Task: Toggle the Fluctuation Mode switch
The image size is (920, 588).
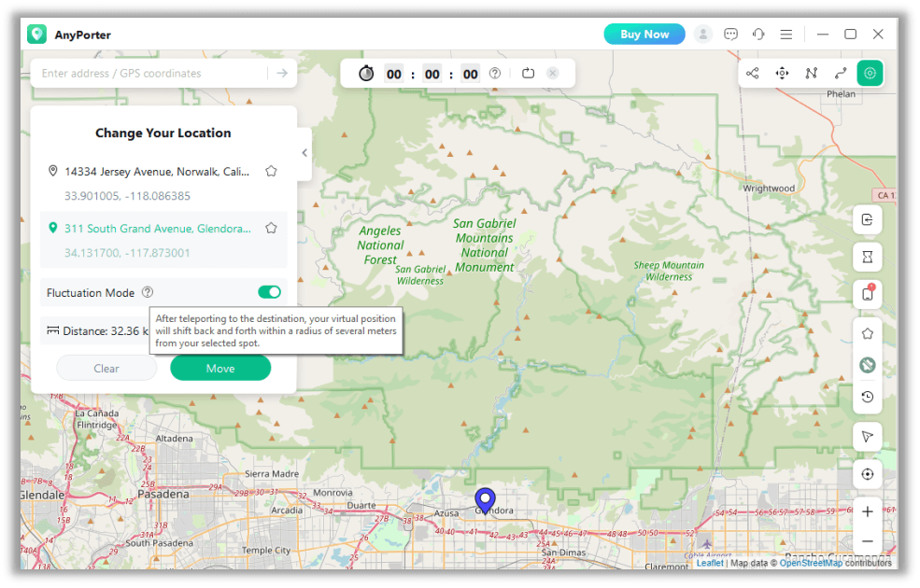Action: click(x=269, y=292)
